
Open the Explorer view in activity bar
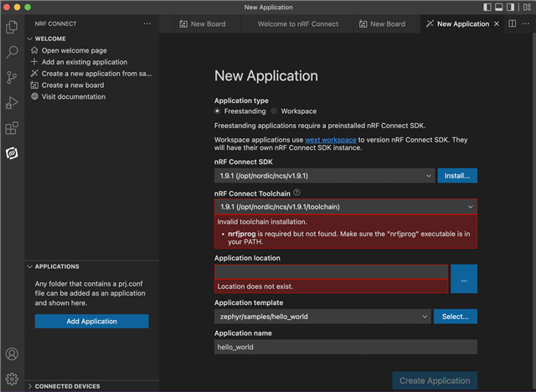tap(12, 27)
